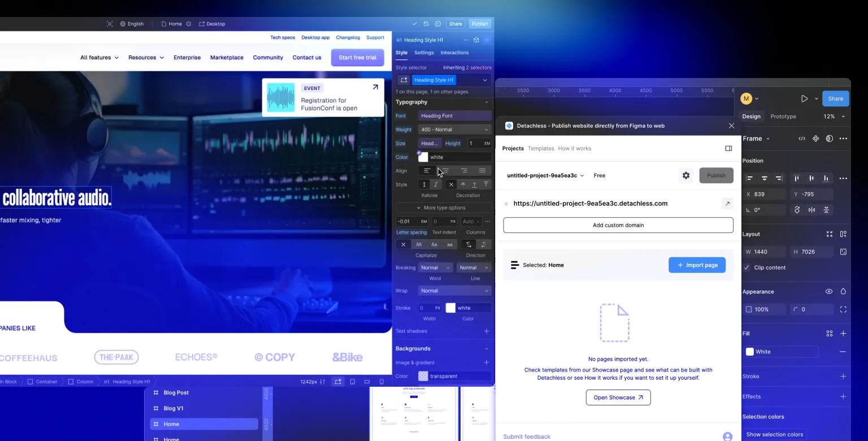
Task: Select the Design tab in Figma
Action: pos(751,116)
